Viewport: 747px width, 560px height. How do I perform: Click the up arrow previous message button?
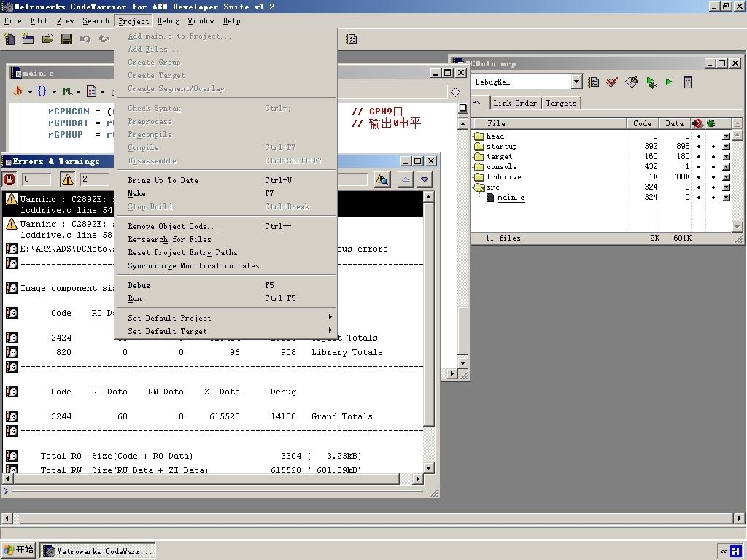(x=406, y=179)
